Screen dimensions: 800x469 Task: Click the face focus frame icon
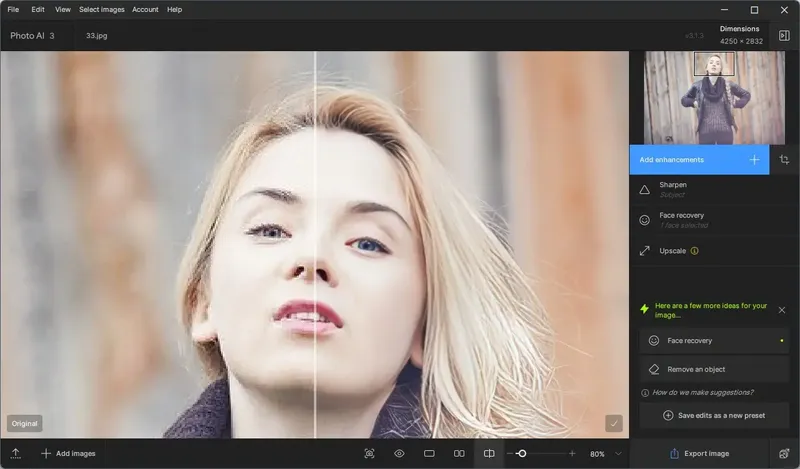coord(369,453)
